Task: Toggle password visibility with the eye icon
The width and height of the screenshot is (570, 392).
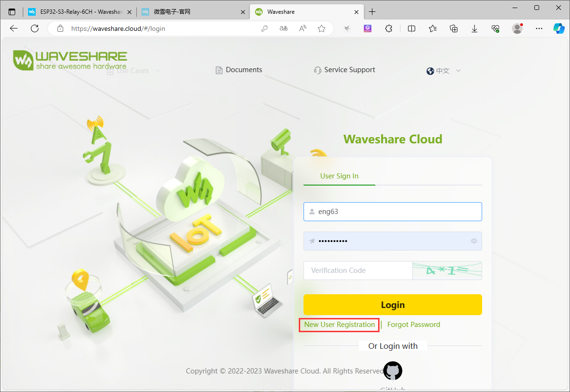Action: [474, 241]
